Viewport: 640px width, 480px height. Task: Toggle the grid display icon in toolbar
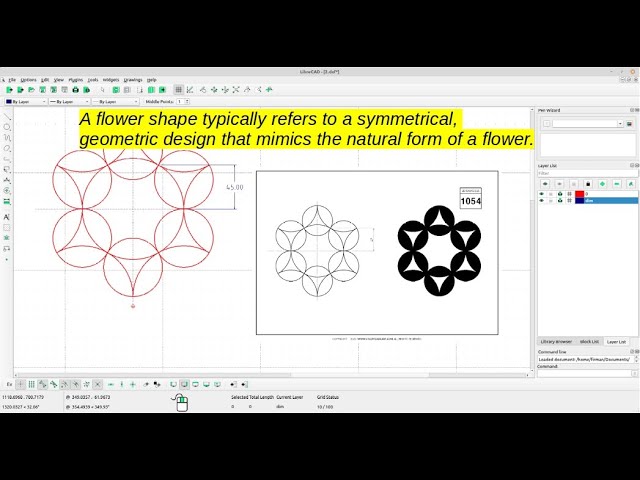coord(178,90)
